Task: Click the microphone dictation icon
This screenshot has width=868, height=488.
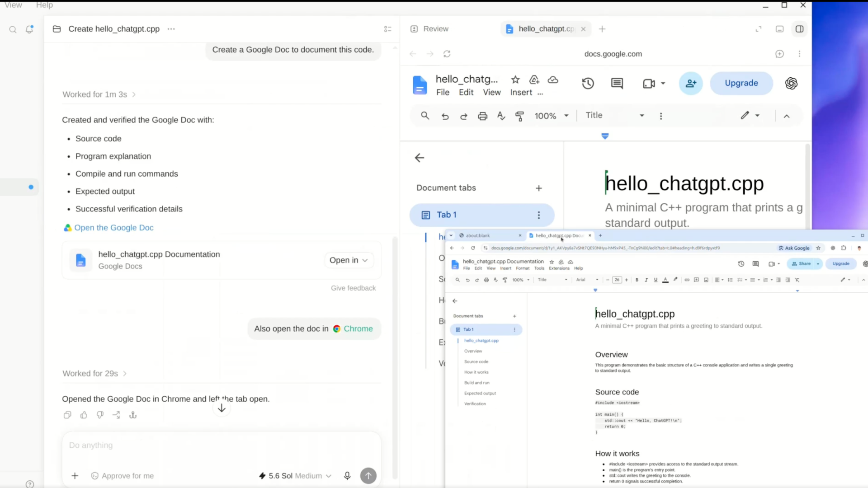Action: (347, 475)
